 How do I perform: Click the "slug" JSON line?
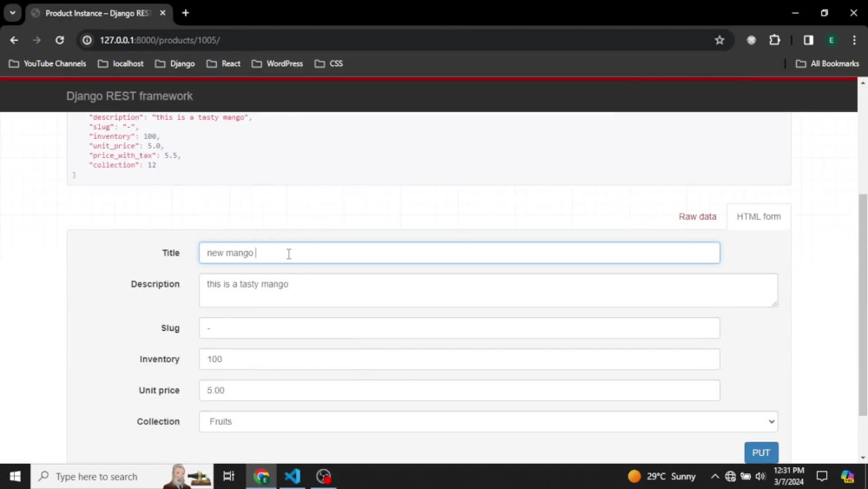click(114, 127)
